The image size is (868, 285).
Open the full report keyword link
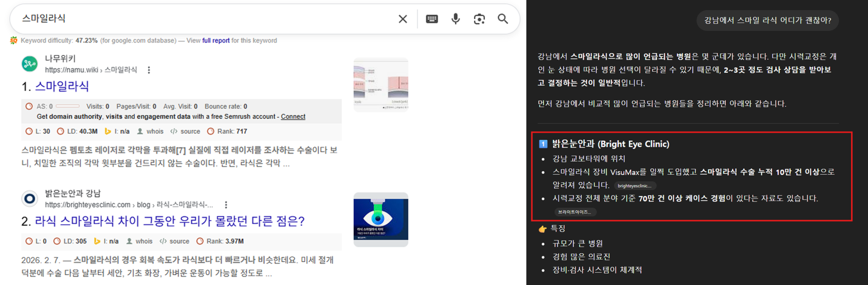(x=216, y=41)
